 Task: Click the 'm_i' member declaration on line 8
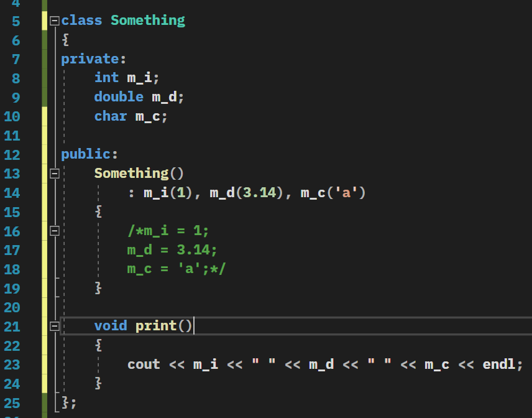click(139, 78)
